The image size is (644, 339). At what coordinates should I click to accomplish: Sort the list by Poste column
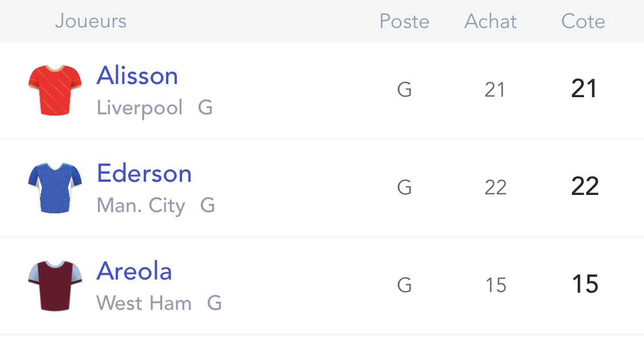point(404,21)
